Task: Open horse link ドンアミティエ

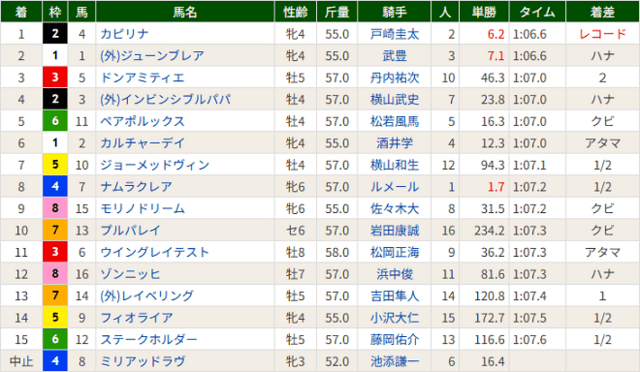Action: point(142,78)
